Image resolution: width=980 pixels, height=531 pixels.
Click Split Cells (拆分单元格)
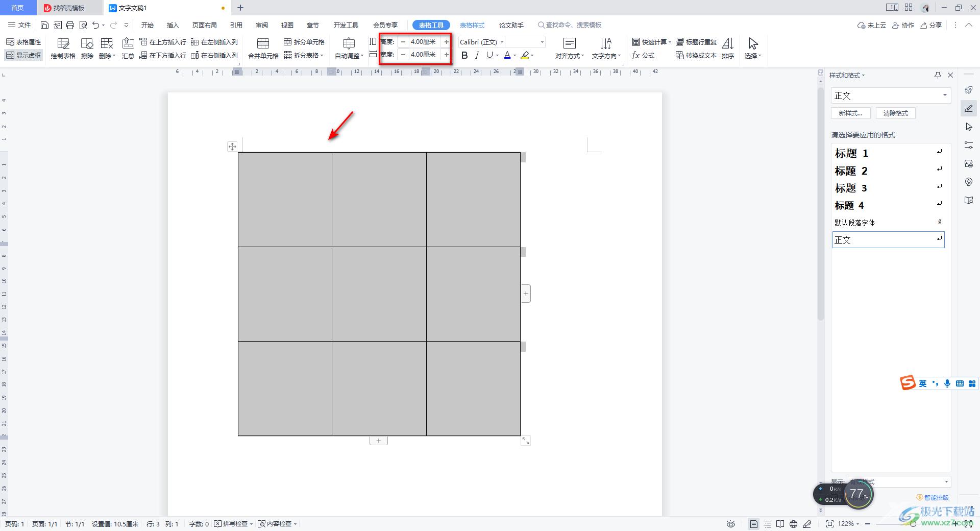[x=304, y=42]
